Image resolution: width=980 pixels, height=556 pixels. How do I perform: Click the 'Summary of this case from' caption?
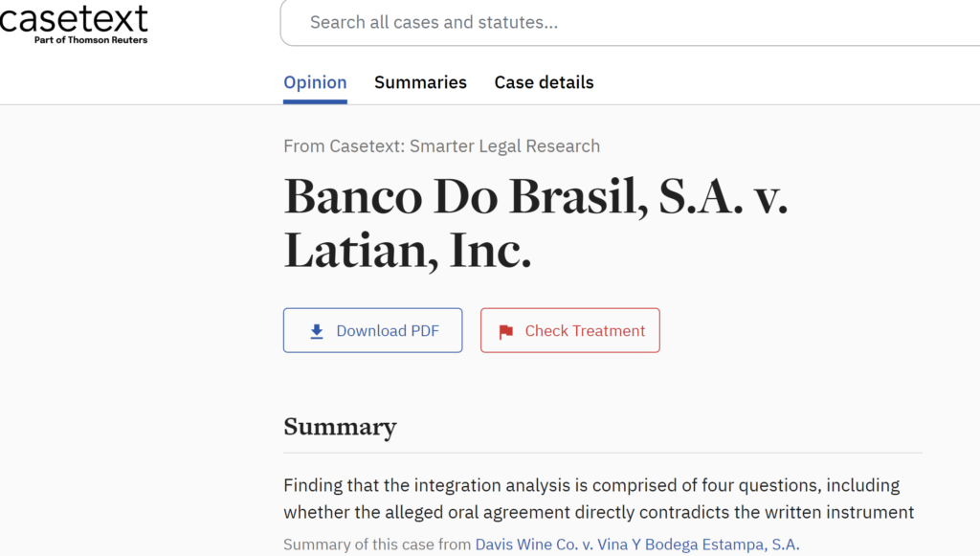[377, 545]
